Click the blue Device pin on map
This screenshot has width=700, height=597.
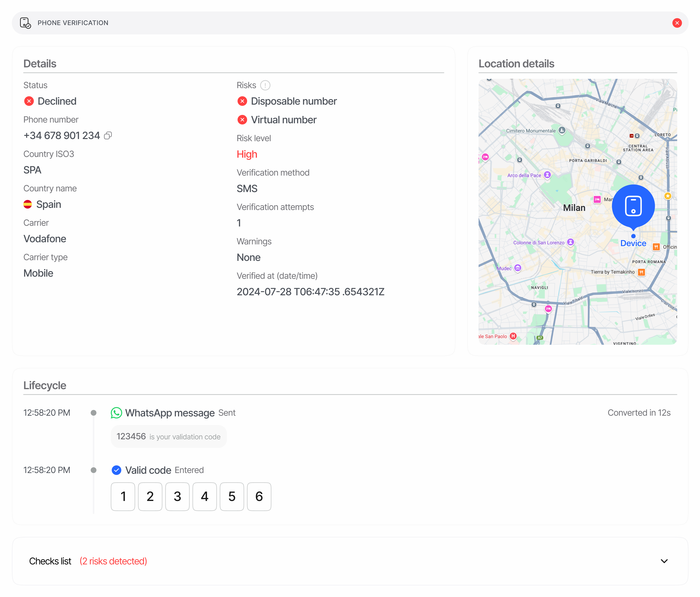point(633,206)
